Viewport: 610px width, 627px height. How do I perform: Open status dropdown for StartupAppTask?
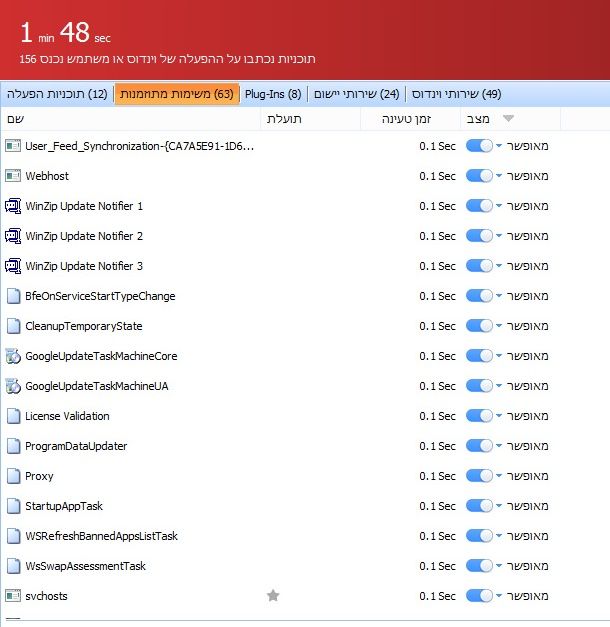(499, 506)
